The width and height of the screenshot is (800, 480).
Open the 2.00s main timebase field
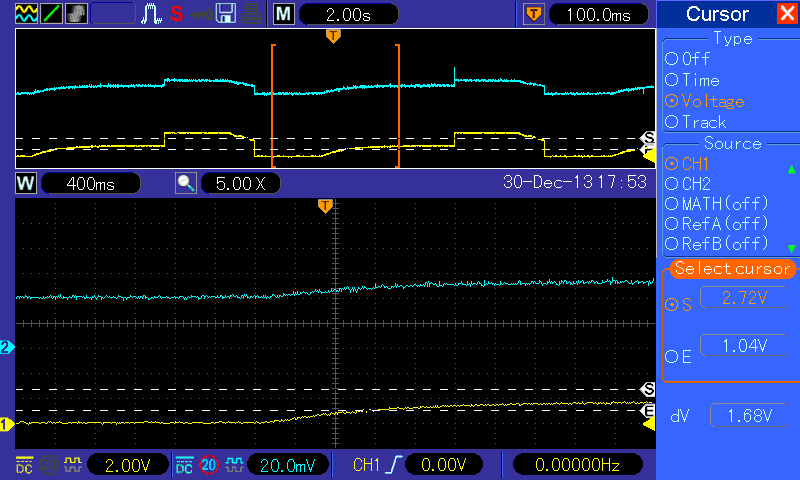coord(348,14)
